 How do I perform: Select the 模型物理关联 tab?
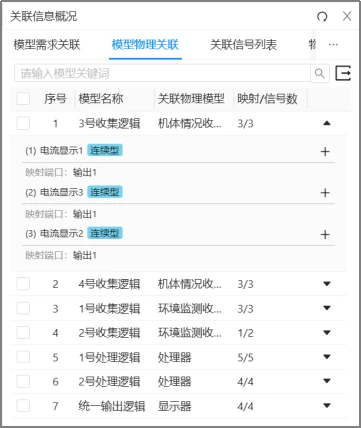tap(145, 44)
